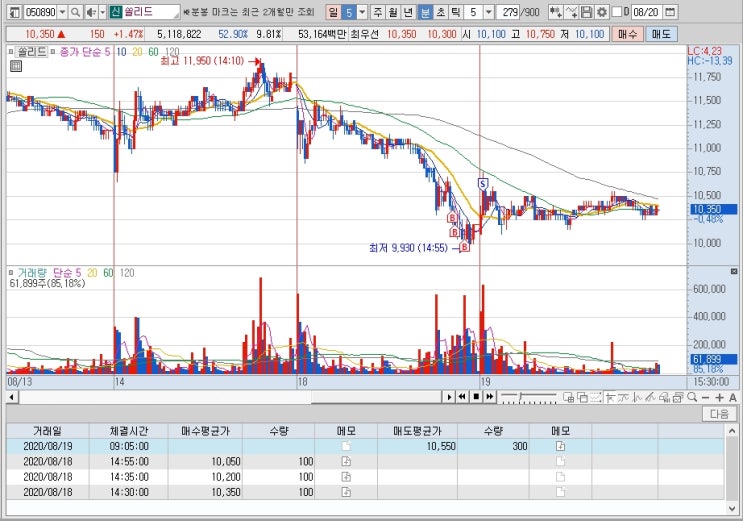The height and width of the screenshot is (521, 743).
Task: Toggle the 종가 단순 moving average legend marker
Action: [54, 52]
